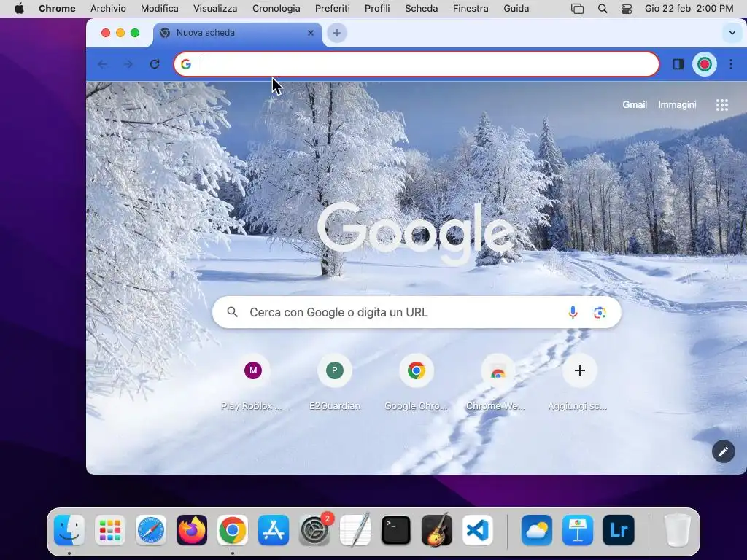747x560 pixels.
Task: Reload the page with the refresh icon
Action: coord(155,64)
